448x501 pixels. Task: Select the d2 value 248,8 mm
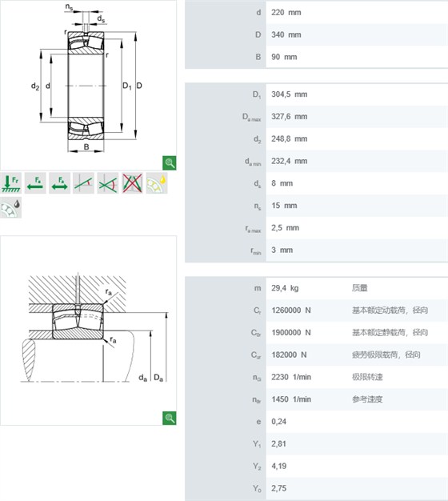tap(290, 138)
